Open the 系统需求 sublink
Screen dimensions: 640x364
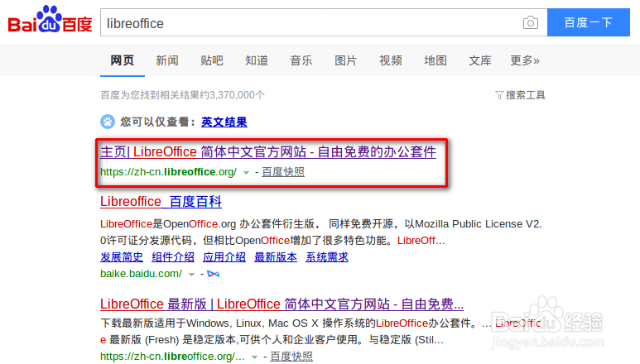pyautogui.click(x=327, y=256)
